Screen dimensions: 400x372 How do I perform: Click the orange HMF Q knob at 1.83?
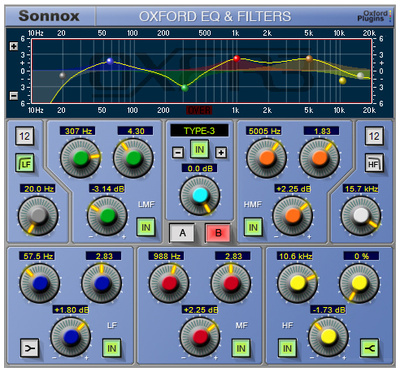click(319, 158)
